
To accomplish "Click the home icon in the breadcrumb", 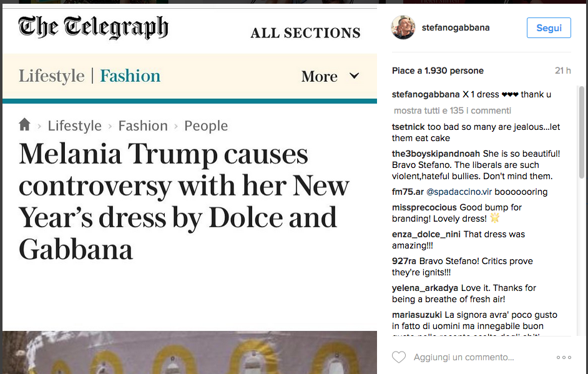I will (x=24, y=125).
